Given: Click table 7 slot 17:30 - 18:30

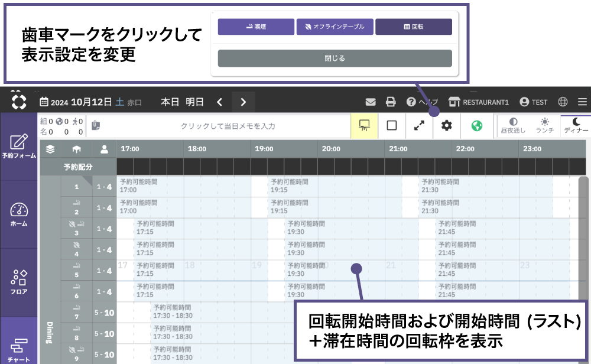Looking at the screenshot, I should 222,312.
